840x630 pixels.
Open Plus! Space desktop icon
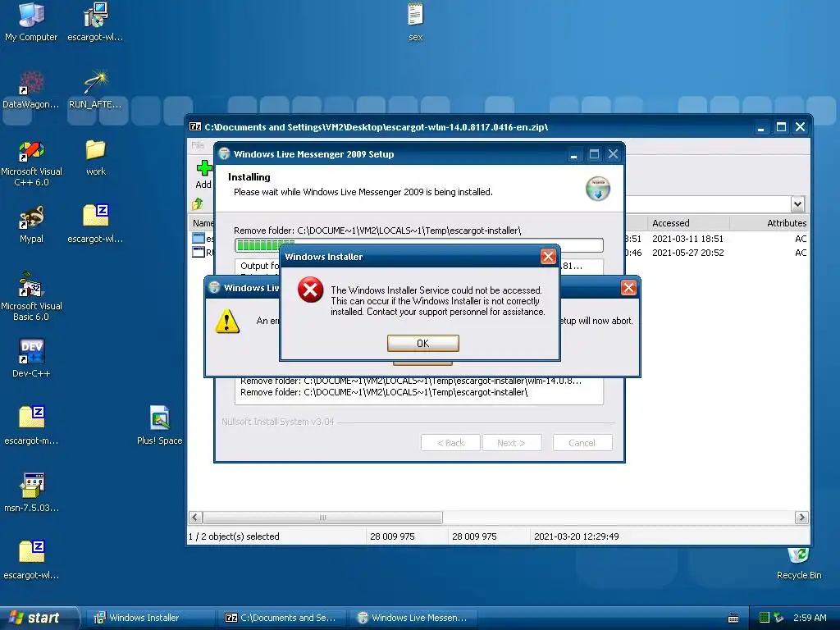pos(160,426)
